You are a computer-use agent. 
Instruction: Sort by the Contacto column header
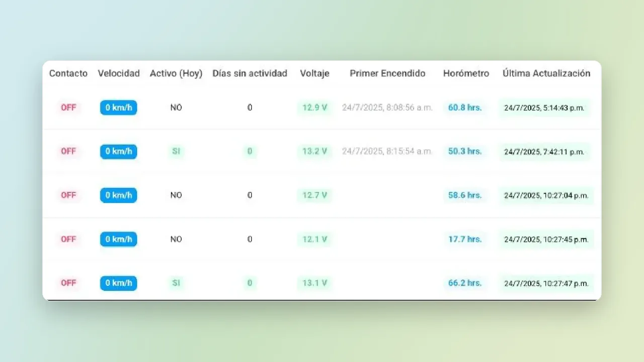pos(68,73)
